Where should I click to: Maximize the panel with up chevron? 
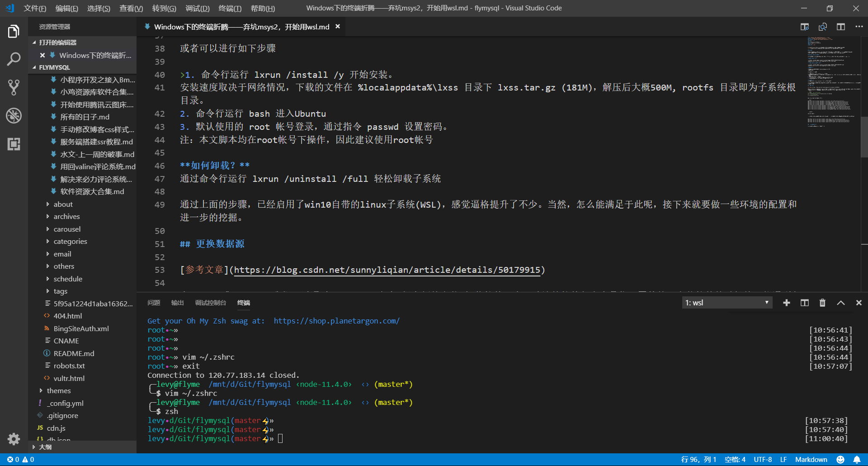coord(840,303)
